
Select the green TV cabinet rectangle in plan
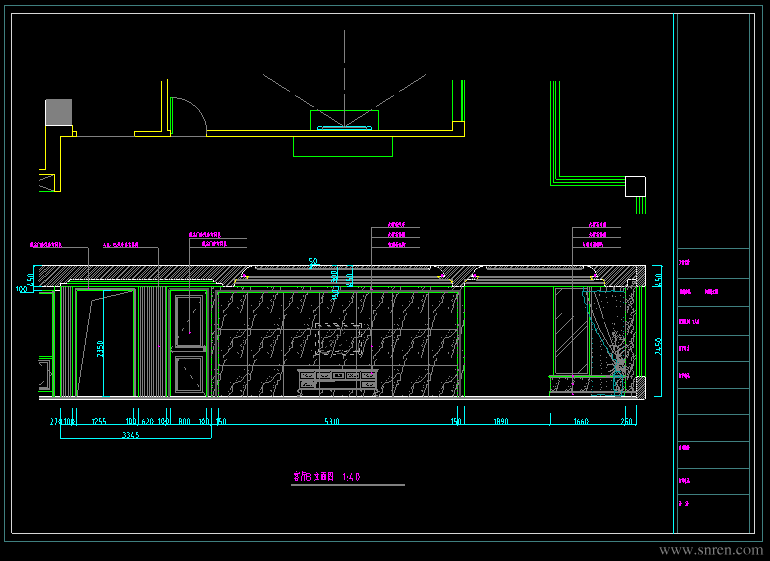coord(343,147)
